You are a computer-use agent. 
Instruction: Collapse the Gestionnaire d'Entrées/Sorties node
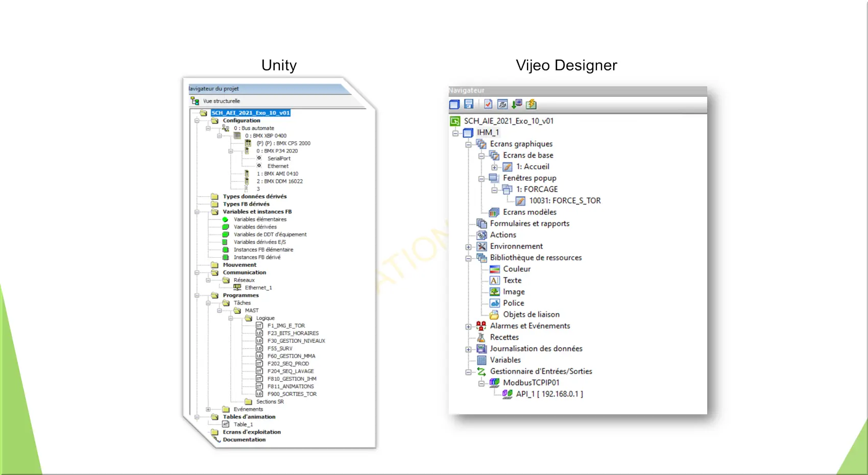[468, 372]
